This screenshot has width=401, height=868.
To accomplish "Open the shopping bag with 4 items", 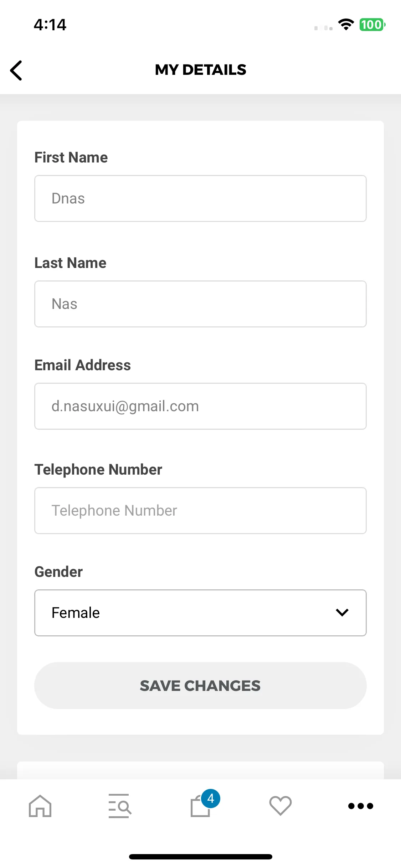I will click(200, 806).
